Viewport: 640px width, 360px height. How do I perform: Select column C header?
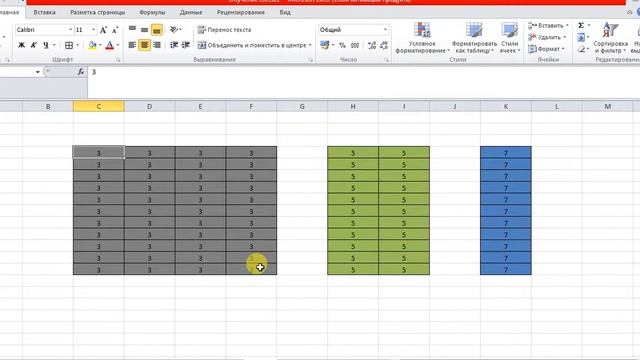coord(99,107)
